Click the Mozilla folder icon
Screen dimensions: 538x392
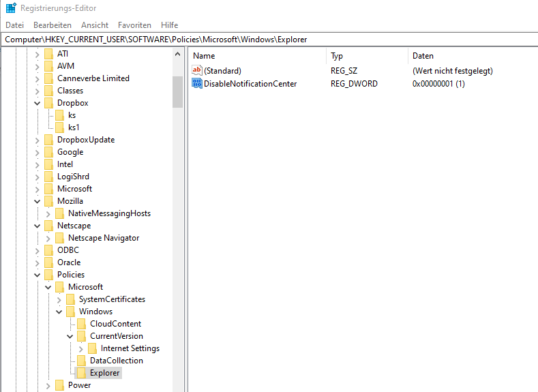click(x=48, y=201)
